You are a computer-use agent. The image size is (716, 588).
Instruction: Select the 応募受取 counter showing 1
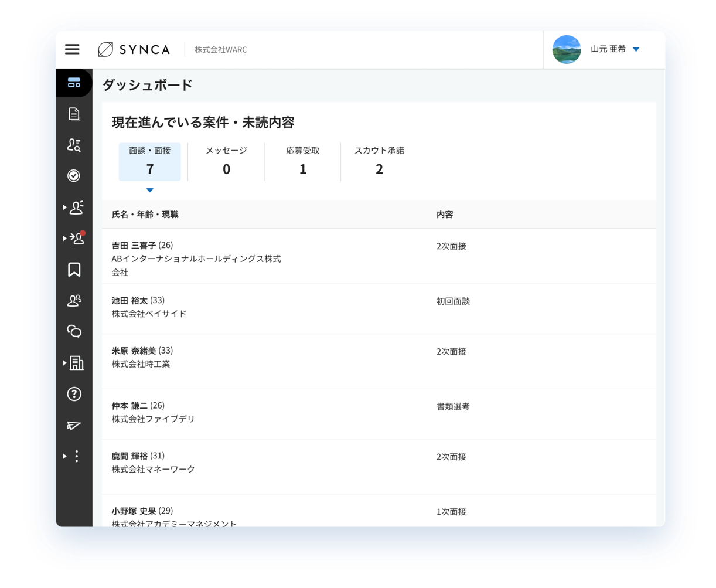(x=302, y=161)
